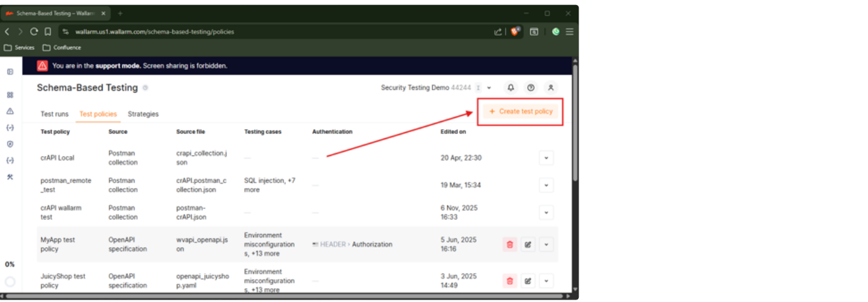Switch to the Test runs tab
This screenshot has width=868, height=302.
55,114
